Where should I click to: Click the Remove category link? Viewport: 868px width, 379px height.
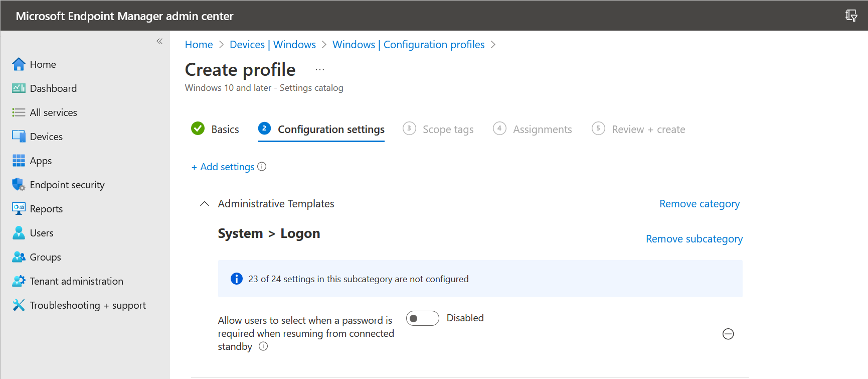[699, 204]
